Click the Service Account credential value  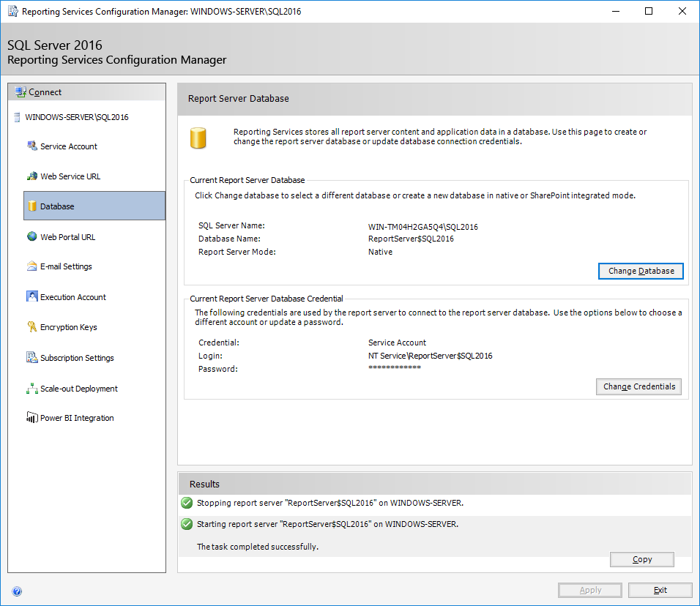(397, 343)
